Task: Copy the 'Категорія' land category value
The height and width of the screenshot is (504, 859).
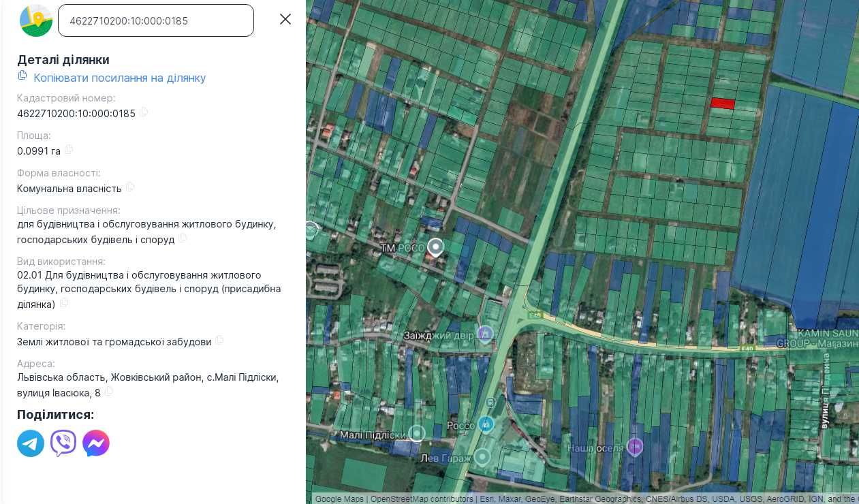Action: click(x=219, y=341)
